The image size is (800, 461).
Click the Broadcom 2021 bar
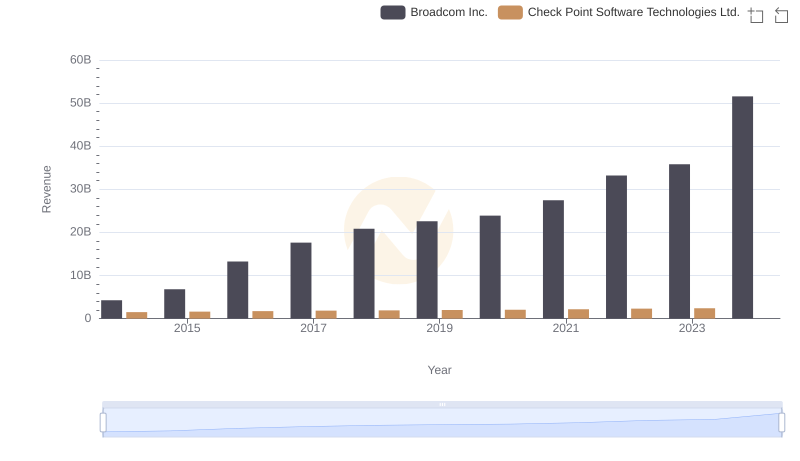coord(553,260)
